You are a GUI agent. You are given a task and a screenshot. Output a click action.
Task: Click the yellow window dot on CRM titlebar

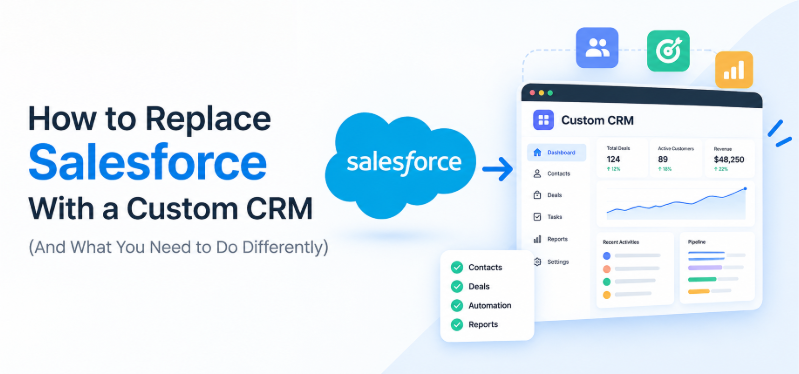[541, 93]
